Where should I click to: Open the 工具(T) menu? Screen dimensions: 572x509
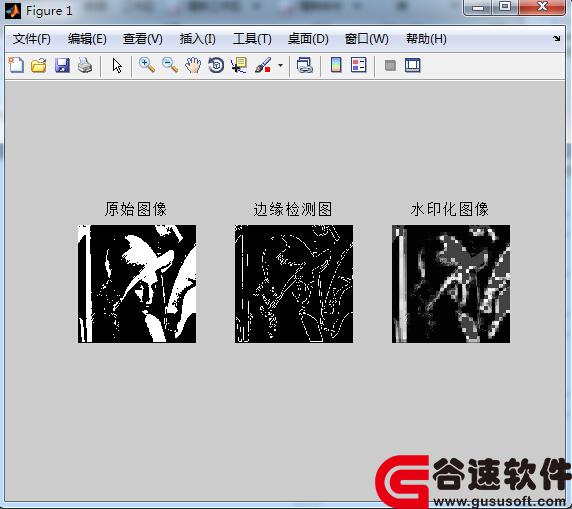252,39
